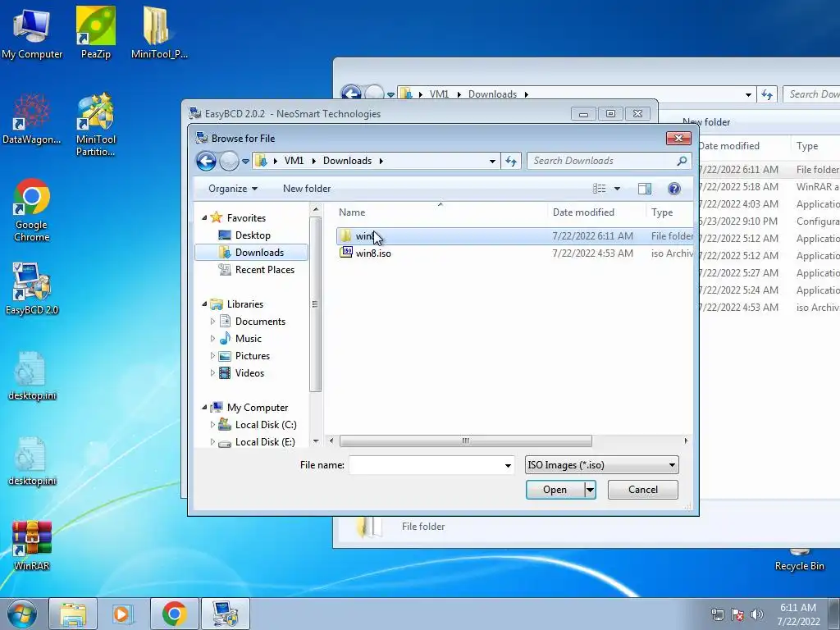Launch the DataWagon desktop shortcut
840x630 pixels.
click(32, 119)
